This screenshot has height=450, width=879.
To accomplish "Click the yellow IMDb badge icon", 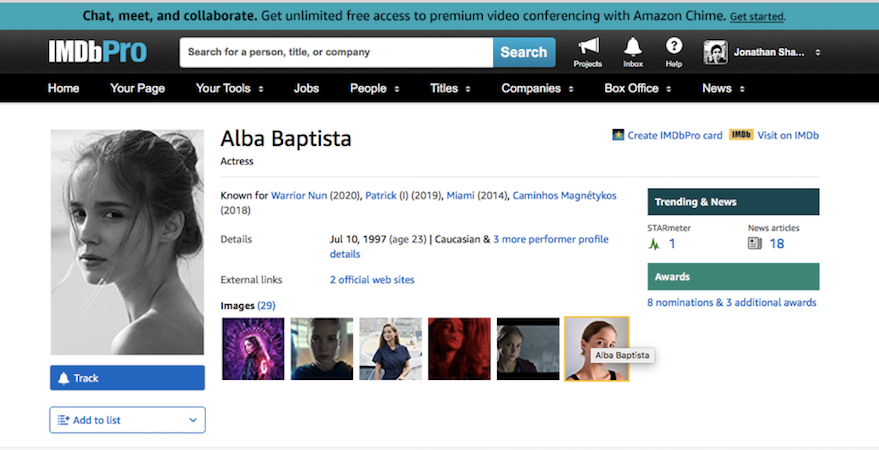I will click(741, 135).
